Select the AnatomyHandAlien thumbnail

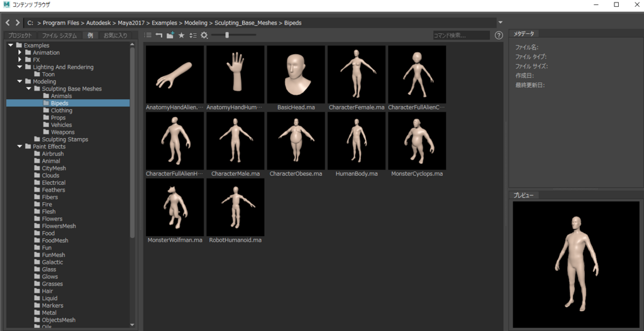(x=175, y=74)
